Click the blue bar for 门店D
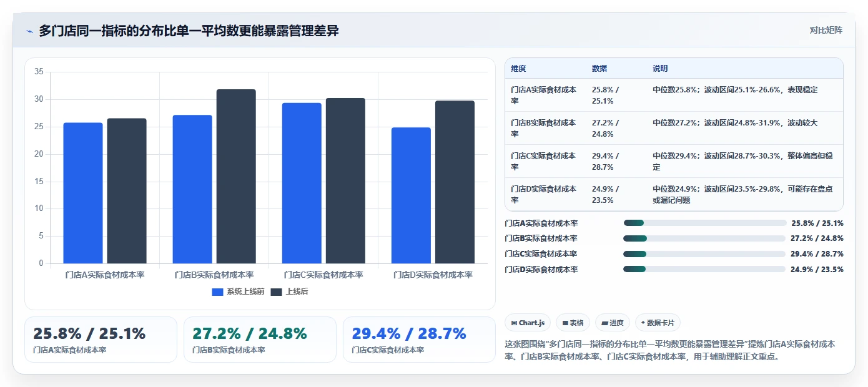Viewport: 868px width, 387px height. click(x=411, y=195)
